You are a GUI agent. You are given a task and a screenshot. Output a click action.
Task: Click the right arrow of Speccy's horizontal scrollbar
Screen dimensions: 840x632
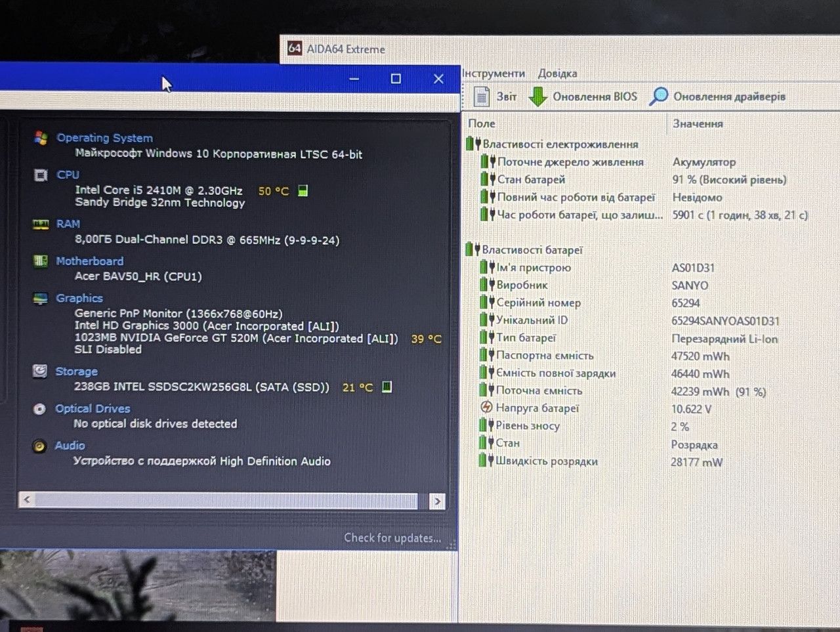(437, 501)
